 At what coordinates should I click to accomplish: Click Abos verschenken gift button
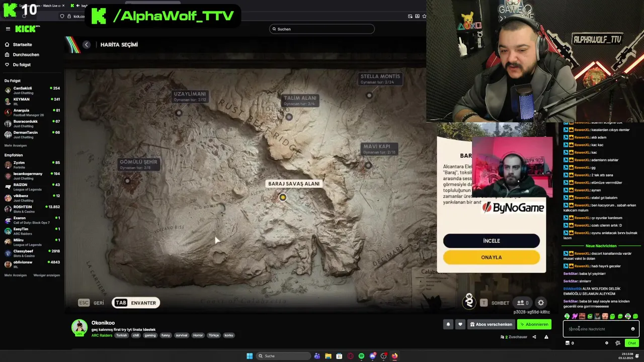491,324
